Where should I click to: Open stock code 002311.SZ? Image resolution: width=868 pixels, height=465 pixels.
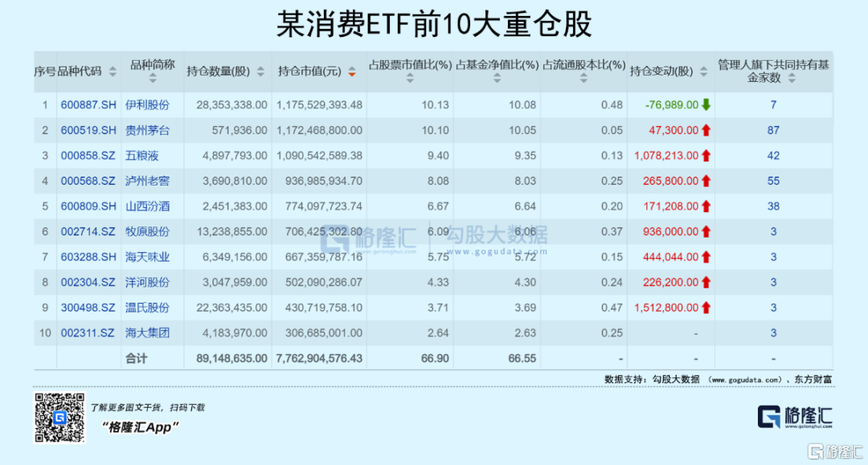(x=88, y=333)
